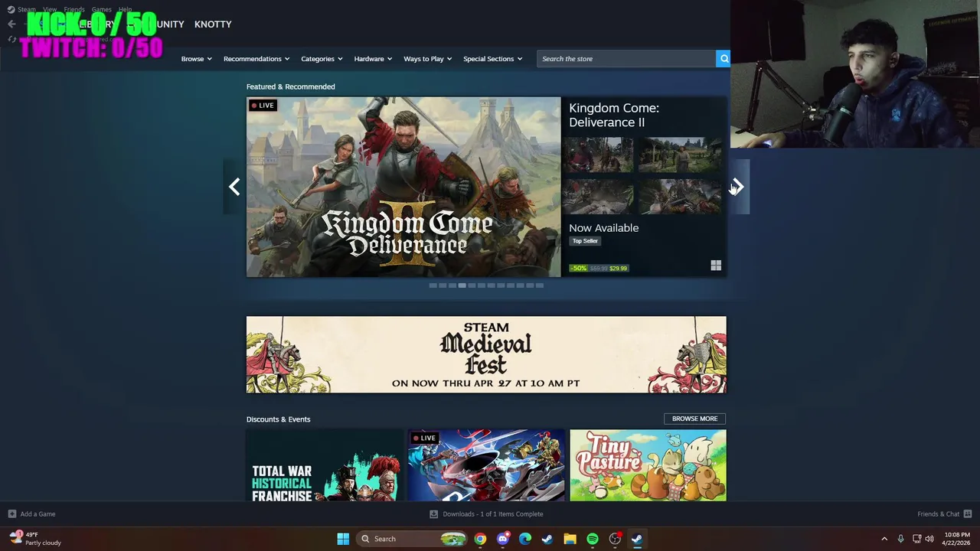Click the Featured & Recommended heading

(x=290, y=86)
